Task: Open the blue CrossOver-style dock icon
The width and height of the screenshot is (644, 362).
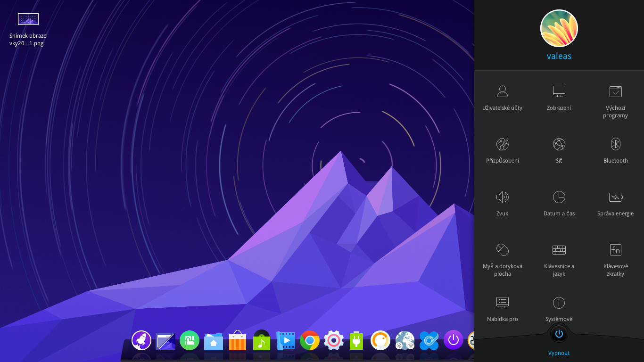Action: coord(429,340)
